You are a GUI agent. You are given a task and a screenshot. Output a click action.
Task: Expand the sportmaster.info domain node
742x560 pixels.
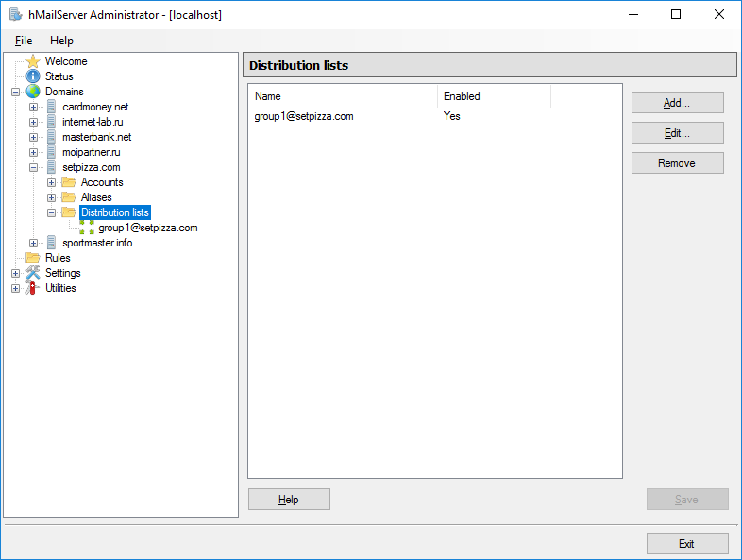pos(33,244)
